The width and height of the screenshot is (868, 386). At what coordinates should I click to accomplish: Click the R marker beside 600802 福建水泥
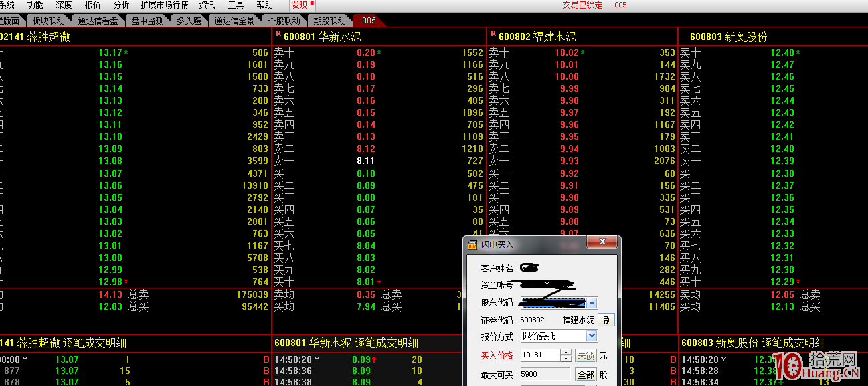(x=493, y=33)
